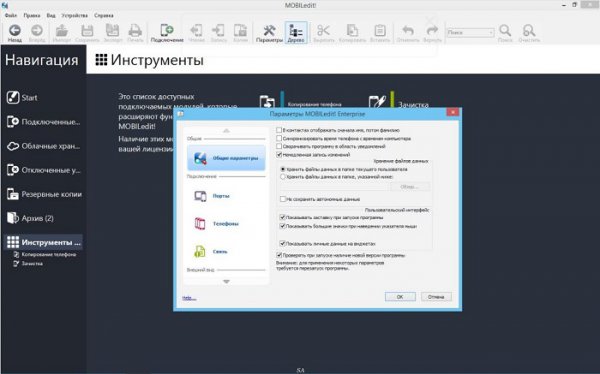Open the Вид menu

pyautogui.click(x=51, y=15)
